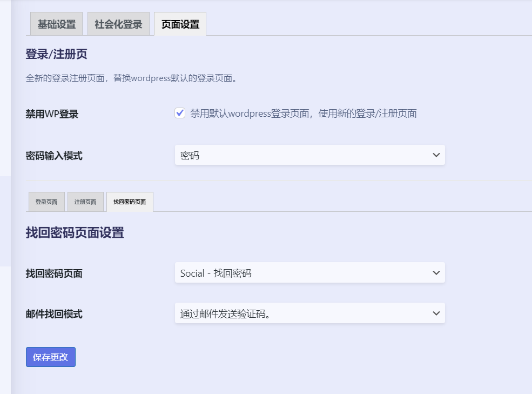Click the 禁用WP登录 field label
532x394 pixels.
click(x=52, y=114)
